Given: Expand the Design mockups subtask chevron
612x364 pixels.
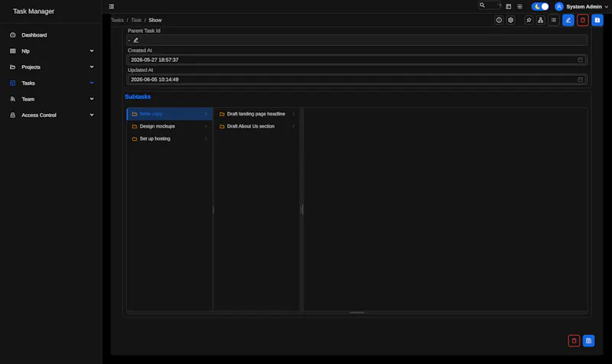Looking at the screenshot, I should pyautogui.click(x=206, y=126).
